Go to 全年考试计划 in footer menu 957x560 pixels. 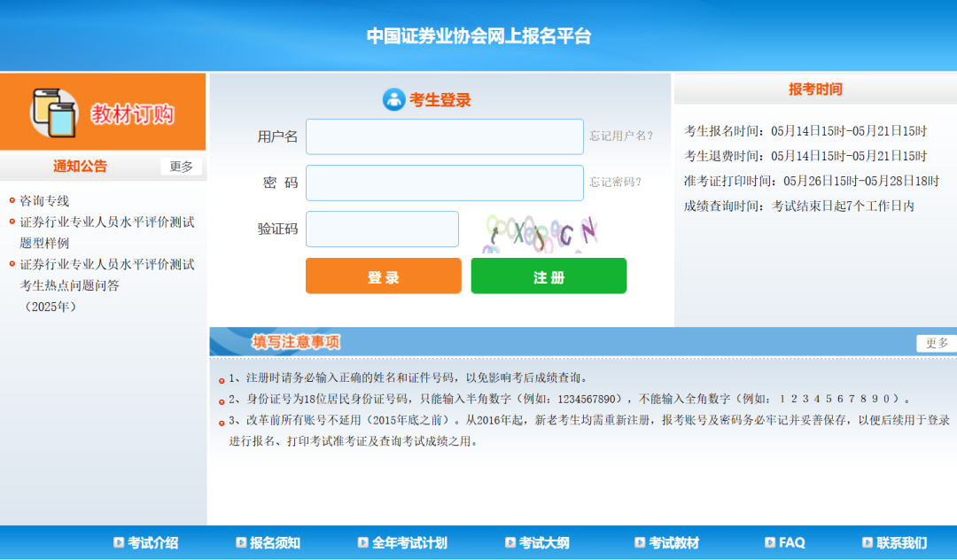click(x=409, y=542)
